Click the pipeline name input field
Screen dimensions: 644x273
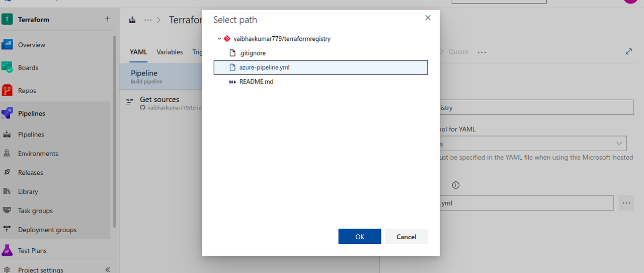click(x=536, y=108)
